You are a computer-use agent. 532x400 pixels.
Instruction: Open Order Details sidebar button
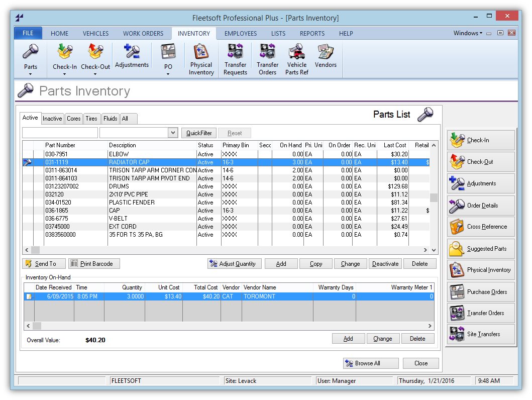tap(481, 205)
